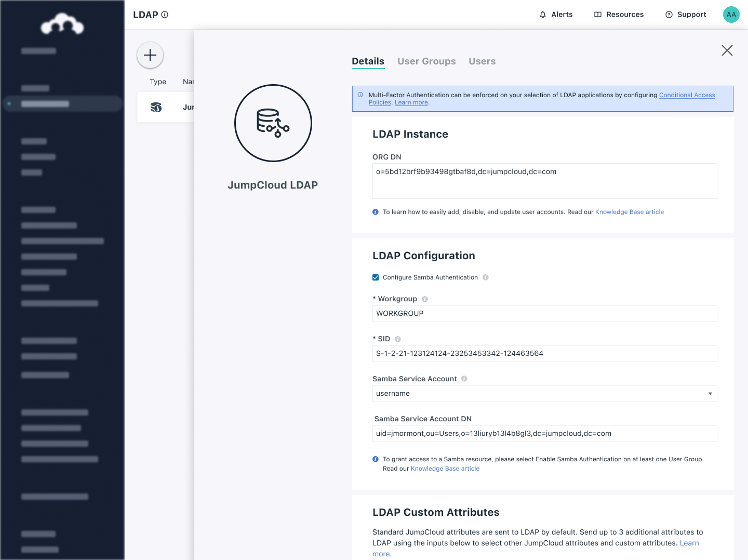
Task: Click the Workgroup input field
Action: [544, 314]
